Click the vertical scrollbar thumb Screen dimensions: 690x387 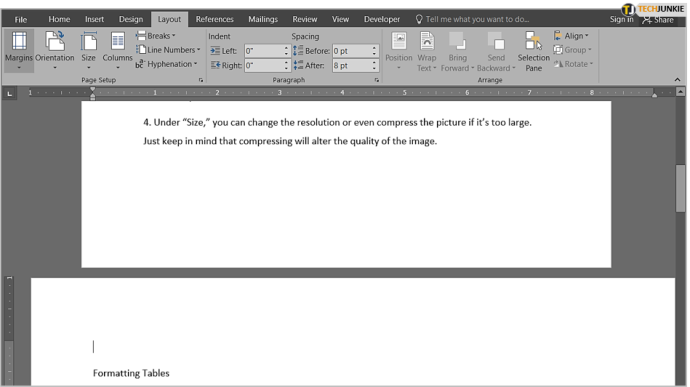(x=680, y=189)
